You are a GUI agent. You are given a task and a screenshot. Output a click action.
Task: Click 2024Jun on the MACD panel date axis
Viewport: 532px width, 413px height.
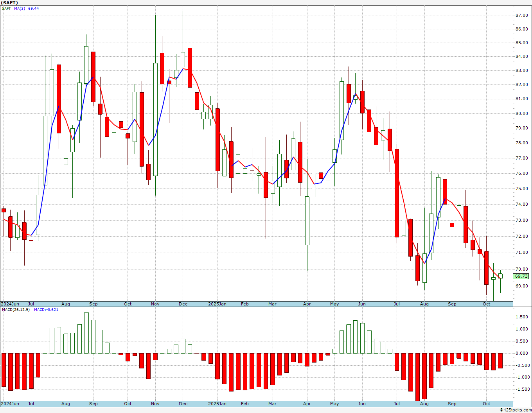point(10,404)
